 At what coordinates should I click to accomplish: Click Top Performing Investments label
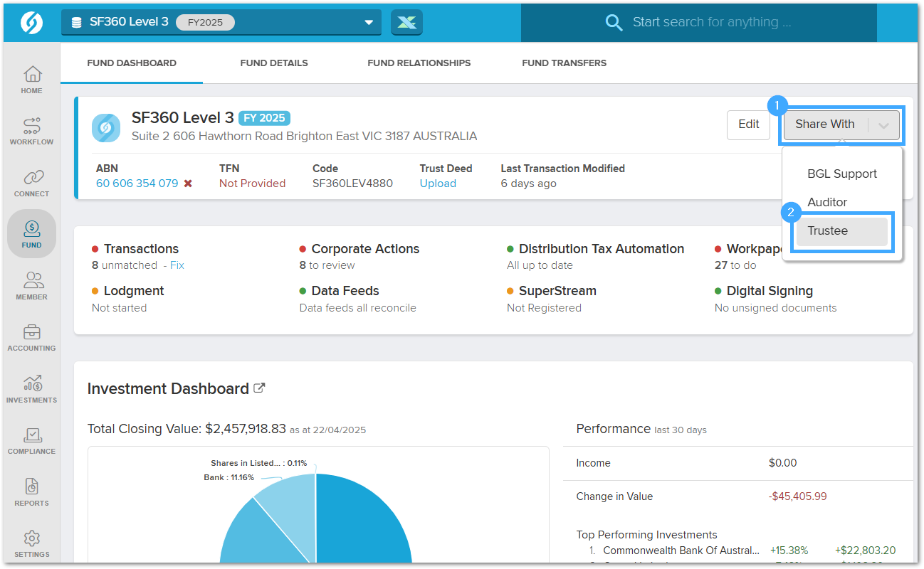[x=647, y=535]
